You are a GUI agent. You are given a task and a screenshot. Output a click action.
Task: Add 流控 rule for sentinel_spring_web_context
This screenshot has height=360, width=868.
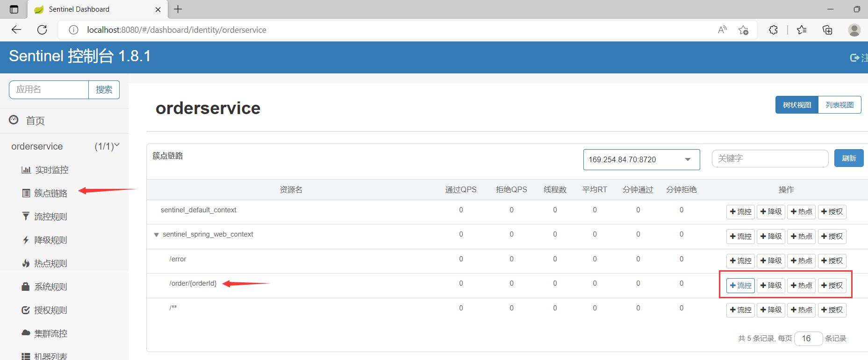(740, 236)
